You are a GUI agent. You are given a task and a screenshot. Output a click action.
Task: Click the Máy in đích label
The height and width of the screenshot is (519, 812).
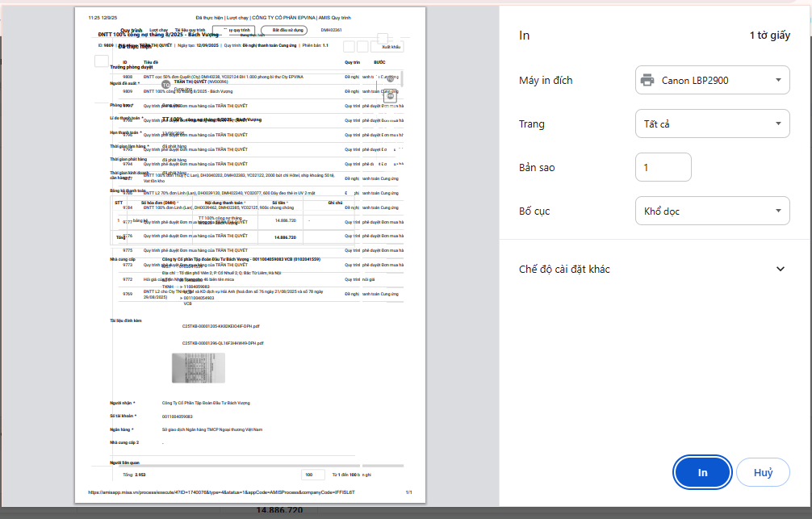tap(546, 80)
